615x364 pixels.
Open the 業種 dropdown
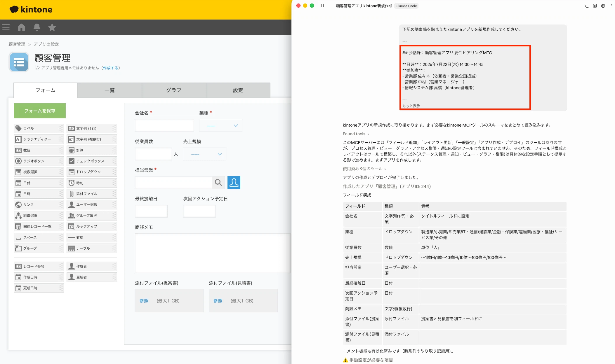pos(220,125)
